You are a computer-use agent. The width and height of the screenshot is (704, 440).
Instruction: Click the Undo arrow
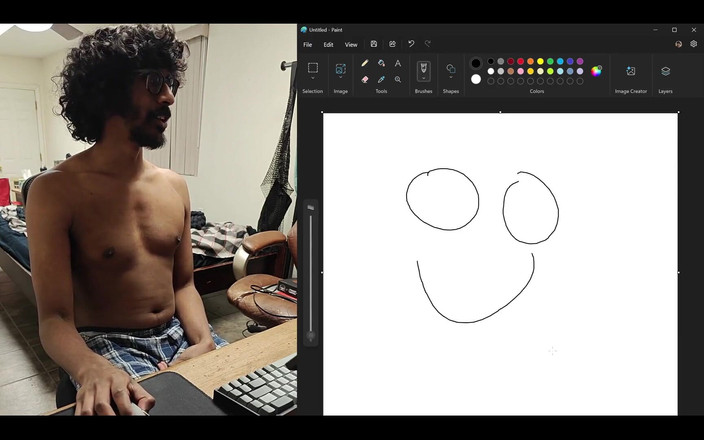point(410,44)
